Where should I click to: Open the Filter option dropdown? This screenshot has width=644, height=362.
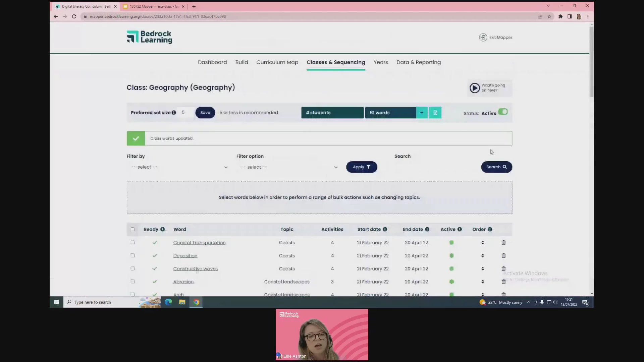[x=288, y=167]
